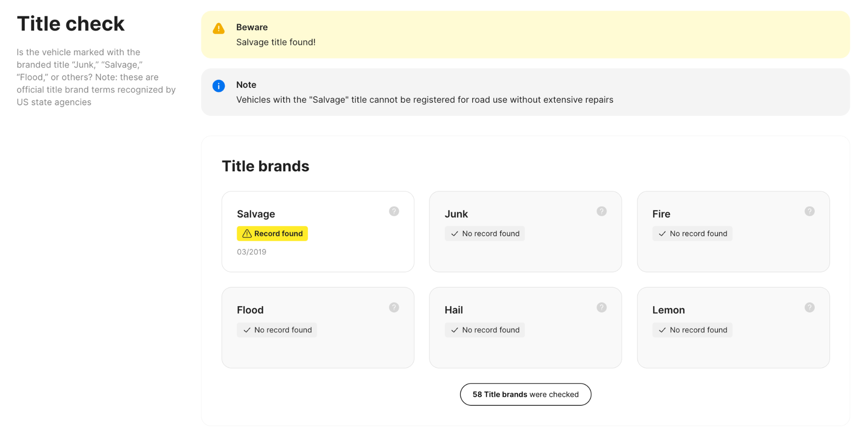868x434 pixels.
Task: Click the yellow Beware warning triangle icon
Action: pyautogui.click(x=218, y=29)
